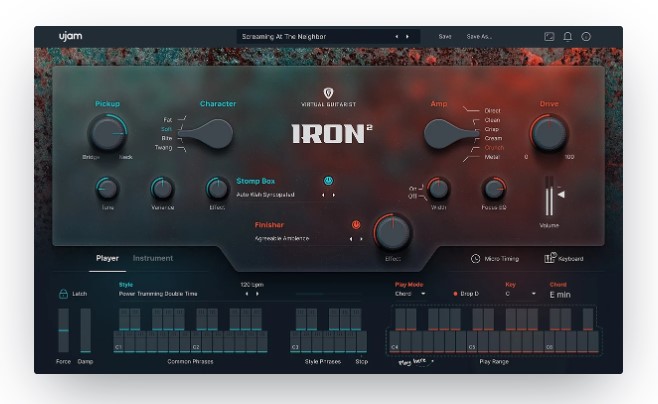Toggle the Finisher power button
This screenshot has width=658, height=404.
click(x=356, y=224)
